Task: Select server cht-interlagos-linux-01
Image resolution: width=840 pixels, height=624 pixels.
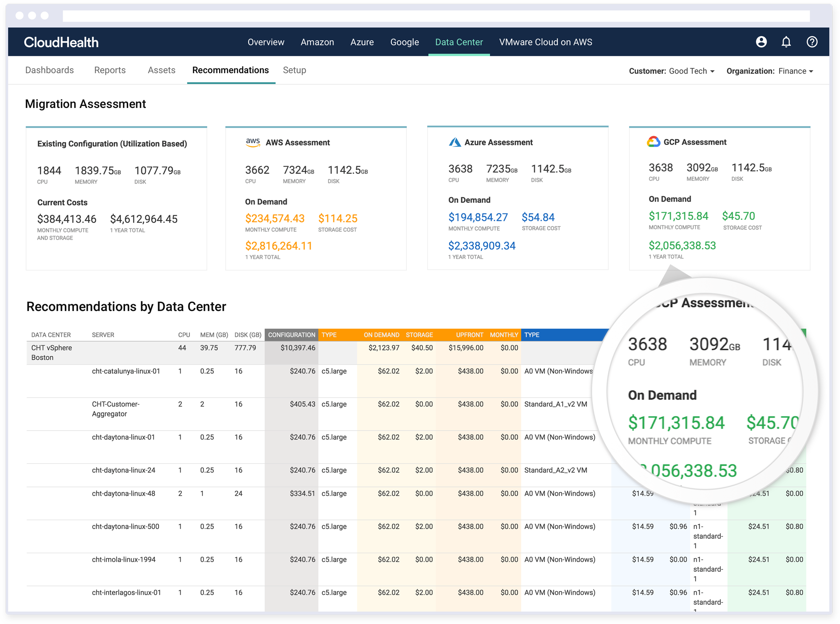Action: click(x=126, y=592)
